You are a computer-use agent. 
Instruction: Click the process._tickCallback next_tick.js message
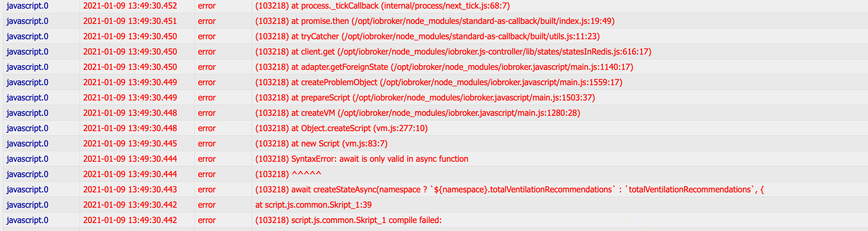pos(382,6)
